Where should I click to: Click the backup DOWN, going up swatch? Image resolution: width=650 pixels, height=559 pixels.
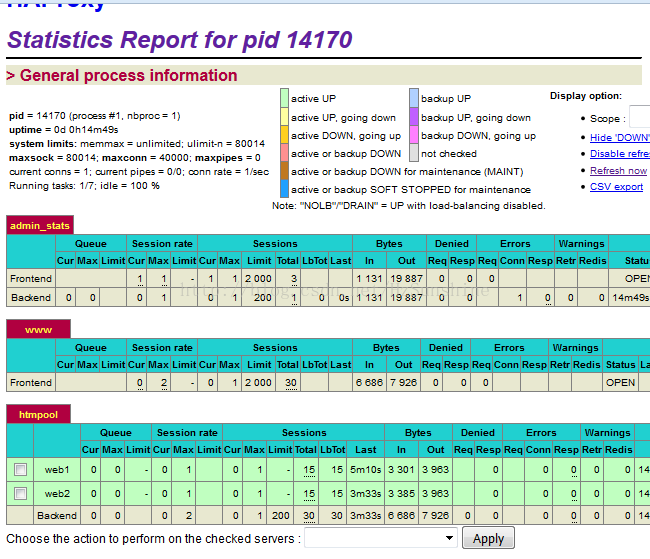point(414,135)
